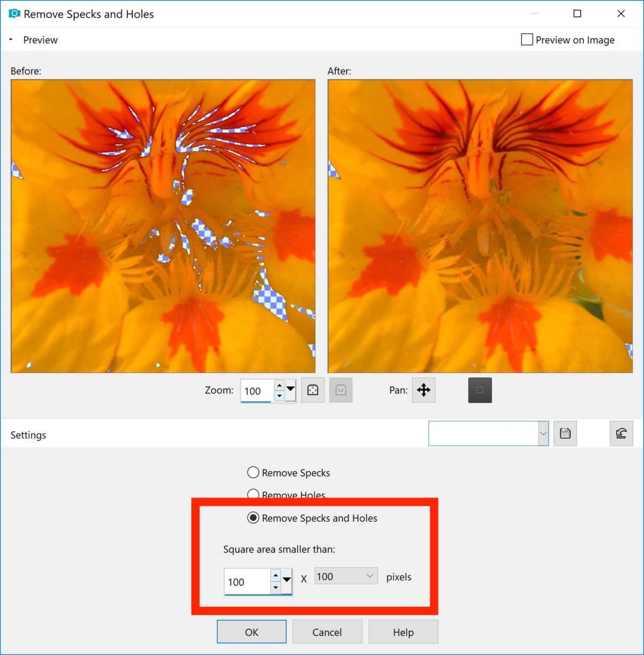644x655 pixels.
Task: Fit image in the preview window
Action: click(x=312, y=390)
